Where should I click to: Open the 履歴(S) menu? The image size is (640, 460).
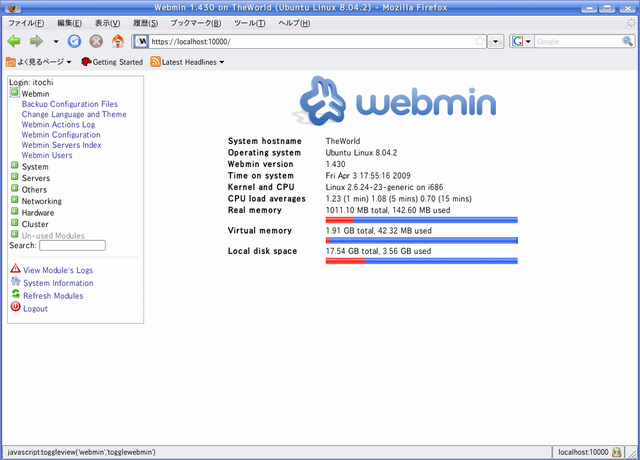tap(145, 23)
